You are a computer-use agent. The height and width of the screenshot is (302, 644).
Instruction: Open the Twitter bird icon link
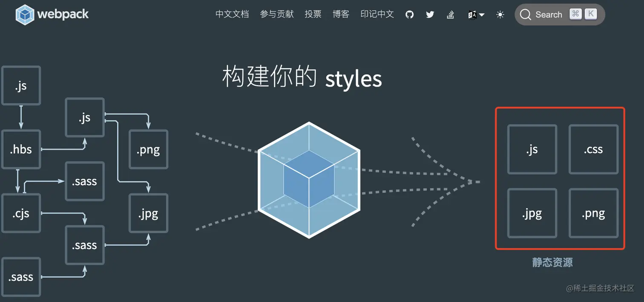point(430,15)
